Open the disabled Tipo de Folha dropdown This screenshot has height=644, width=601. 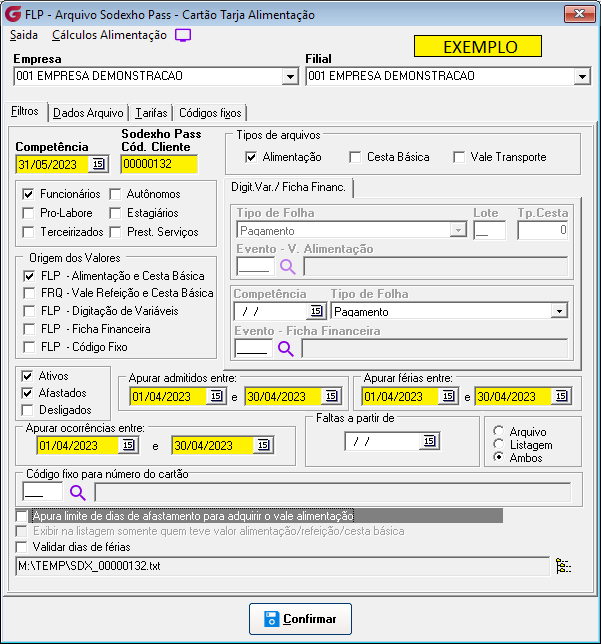[458, 230]
